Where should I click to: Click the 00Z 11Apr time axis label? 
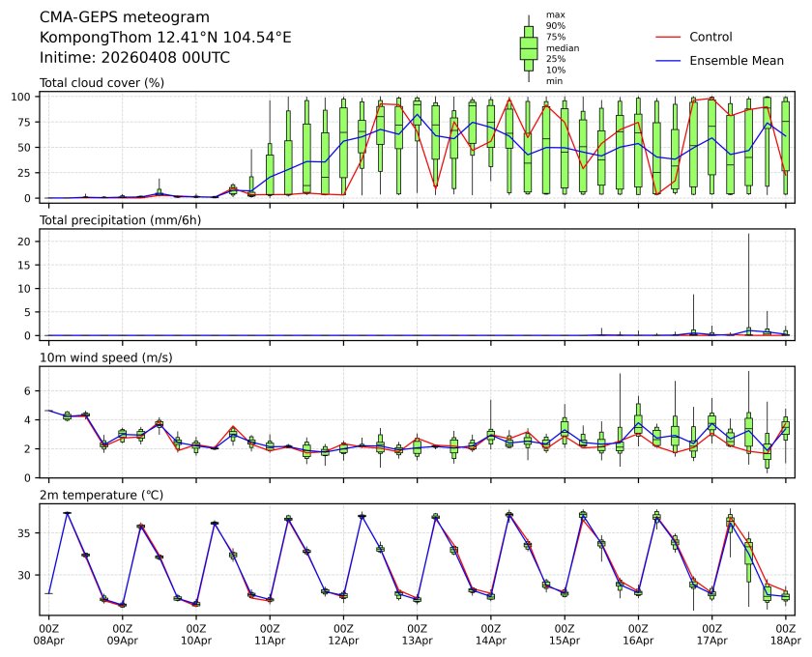(270, 634)
